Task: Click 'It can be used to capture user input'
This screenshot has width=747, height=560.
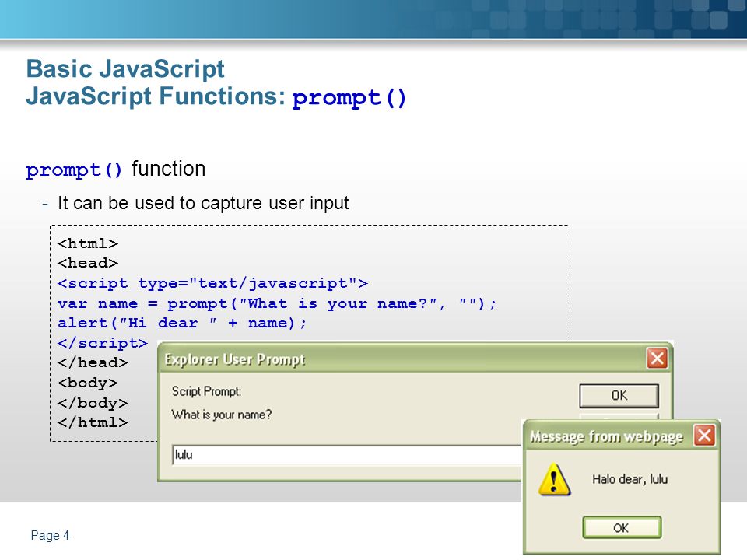Action: [x=203, y=203]
